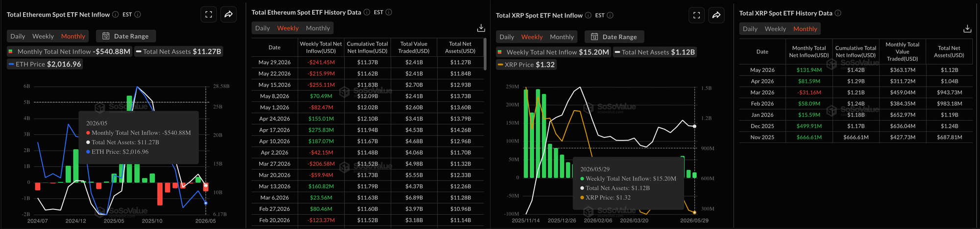Download the XRP Spot ETF History Data
Viewport: 980px width, 229px height.
967,29
